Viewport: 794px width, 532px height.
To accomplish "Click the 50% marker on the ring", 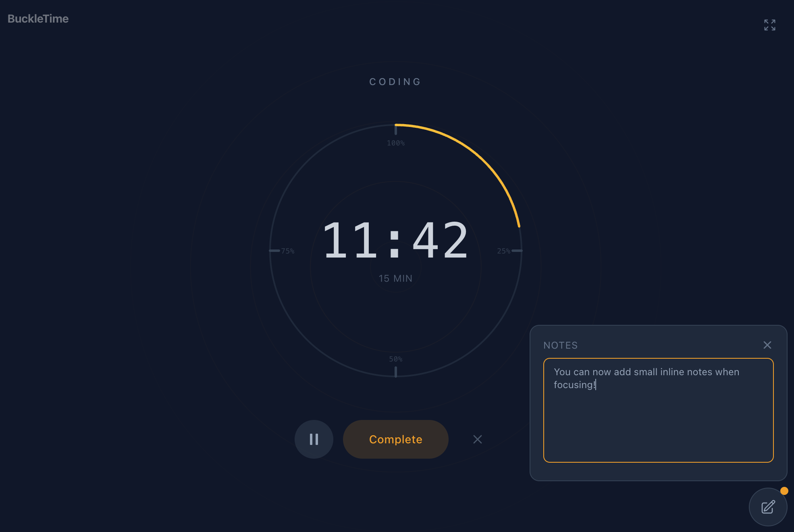I will pos(395,359).
